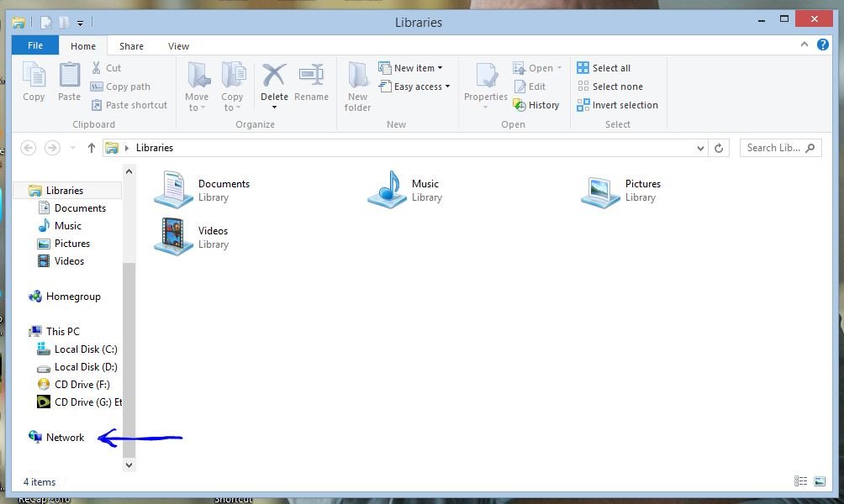Open CD Drive (F:)

(74, 385)
